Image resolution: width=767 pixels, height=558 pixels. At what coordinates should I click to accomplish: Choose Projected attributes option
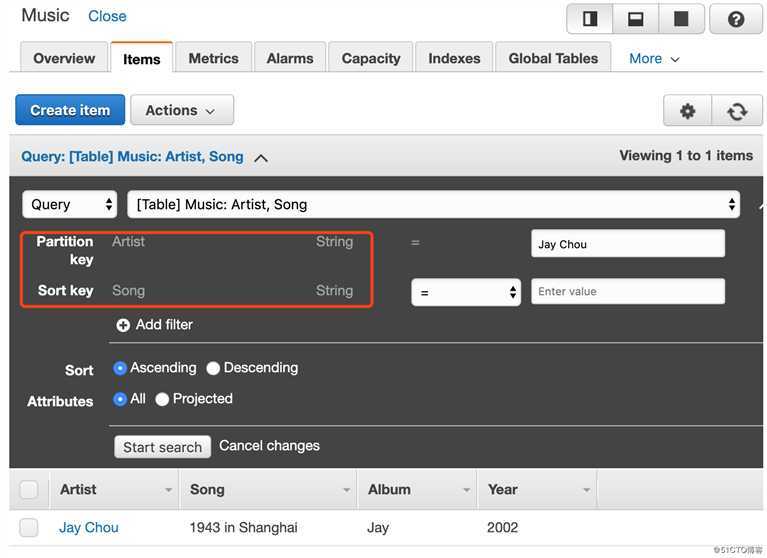coord(162,400)
